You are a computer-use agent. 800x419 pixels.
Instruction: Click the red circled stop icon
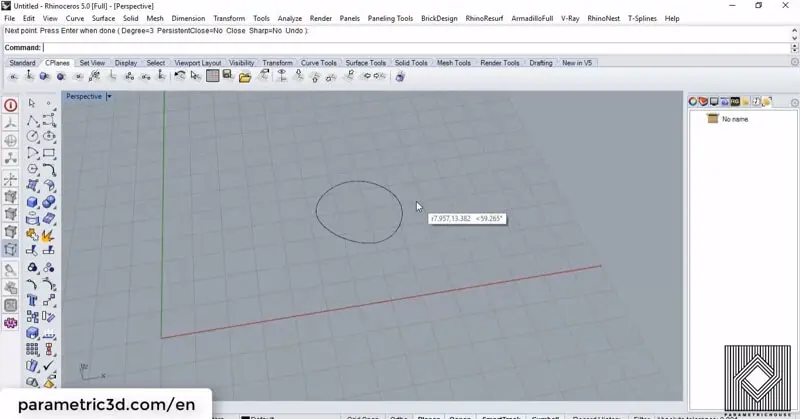pyautogui.click(x=11, y=105)
